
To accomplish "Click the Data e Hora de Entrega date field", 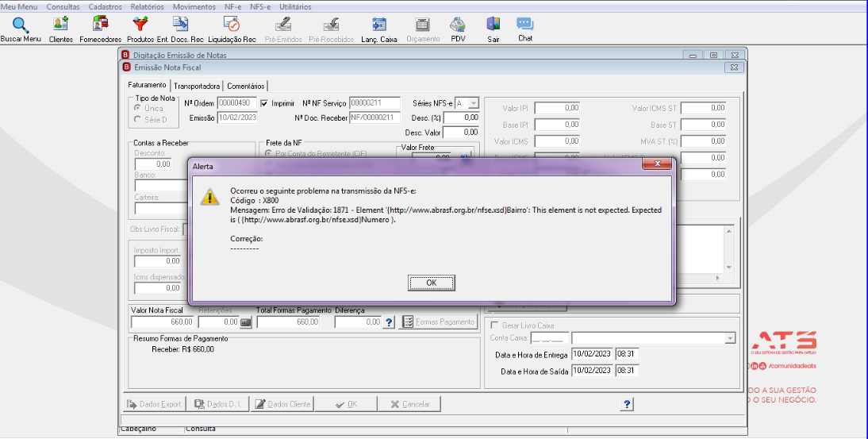I will (x=592, y=354).
